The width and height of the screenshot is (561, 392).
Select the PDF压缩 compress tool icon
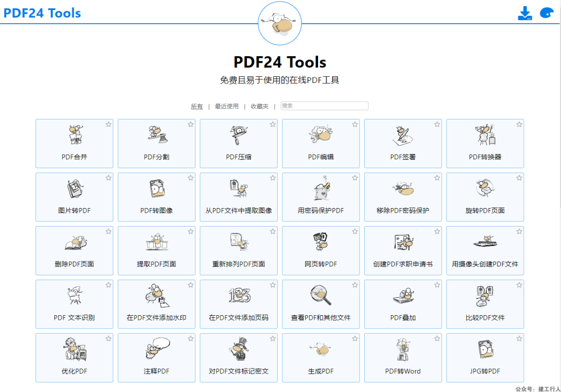(239, 135)
